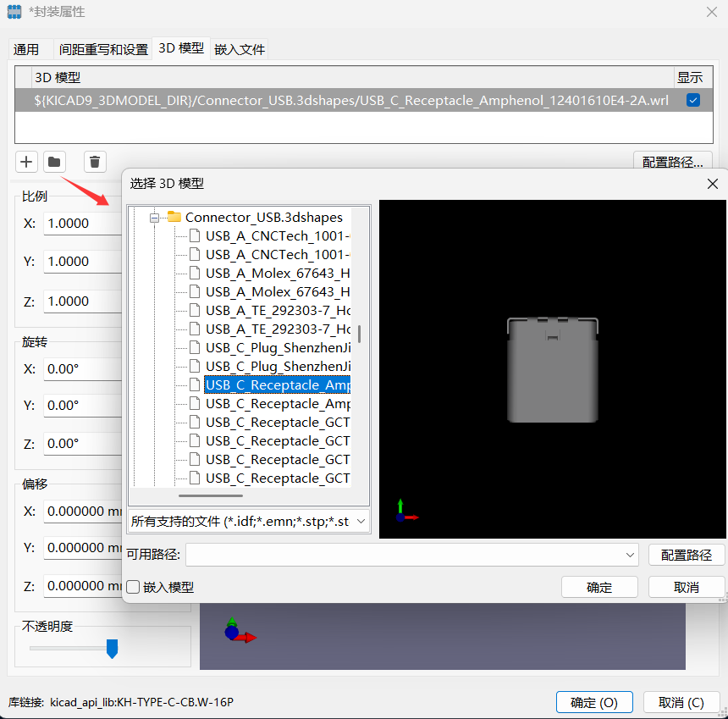The width and height of the screenshot is (728, 719).
Task: Open the folder browse icon for models
Action: [54, 162]
